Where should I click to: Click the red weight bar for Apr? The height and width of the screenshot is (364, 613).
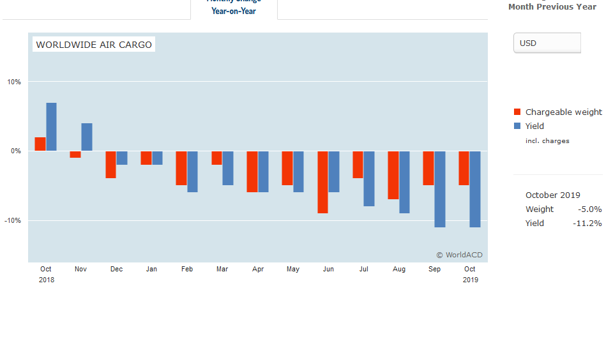coord(252,172)
